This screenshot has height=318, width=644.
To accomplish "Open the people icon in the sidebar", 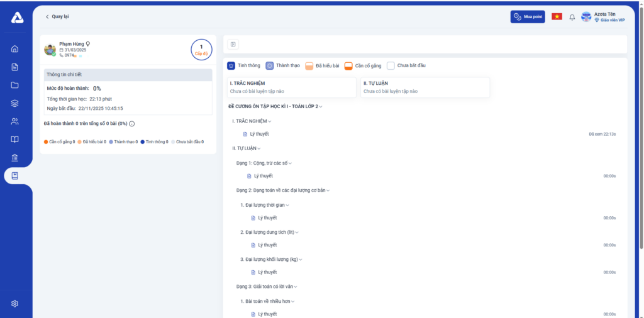I will pos(15,122).
